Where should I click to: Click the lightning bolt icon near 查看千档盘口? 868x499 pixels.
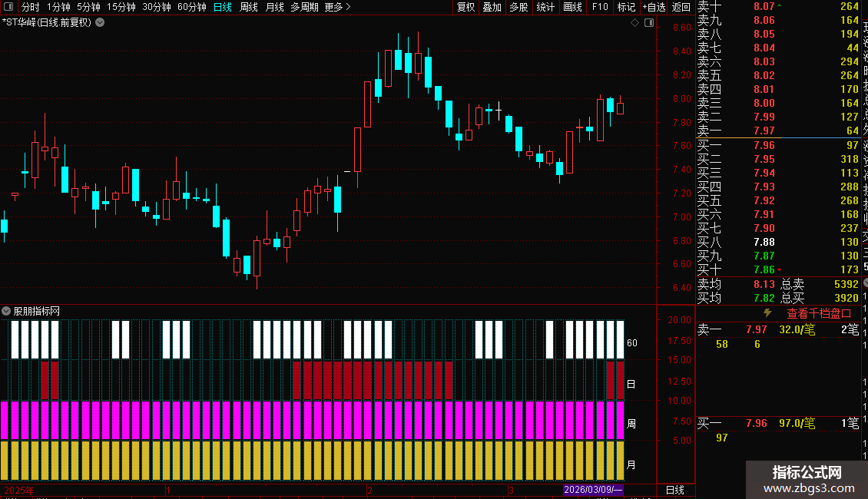pyautogui.click(x=767, y=313)
